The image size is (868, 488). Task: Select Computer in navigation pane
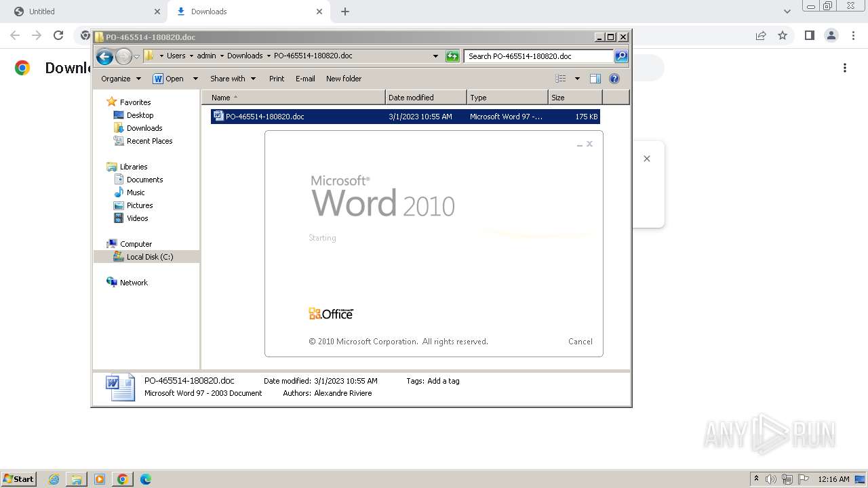tap(136, 244)
